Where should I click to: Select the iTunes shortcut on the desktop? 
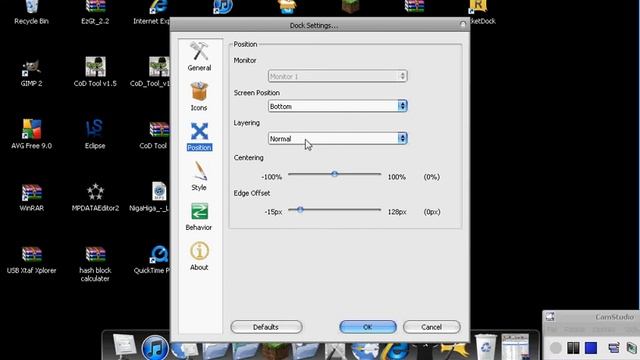223,7
